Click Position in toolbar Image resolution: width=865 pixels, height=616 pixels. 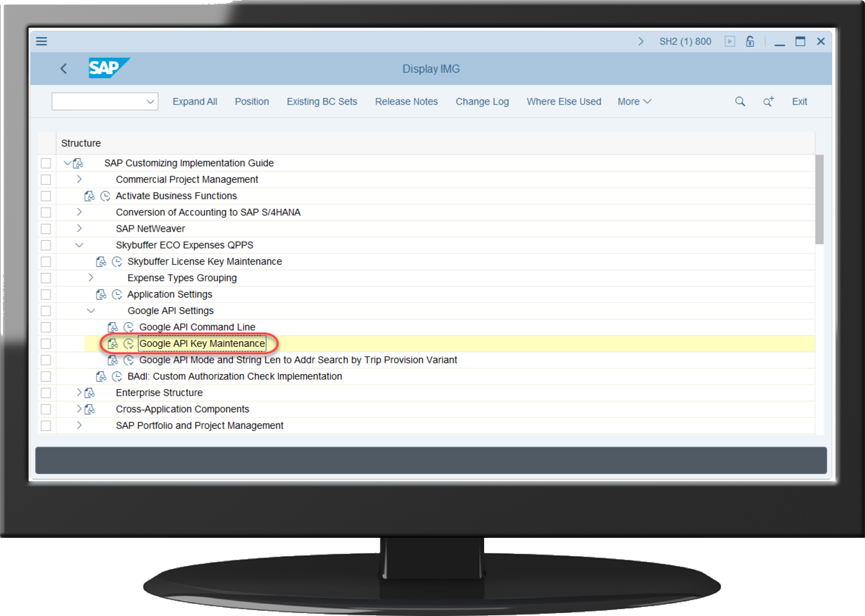tap(252, 102)
